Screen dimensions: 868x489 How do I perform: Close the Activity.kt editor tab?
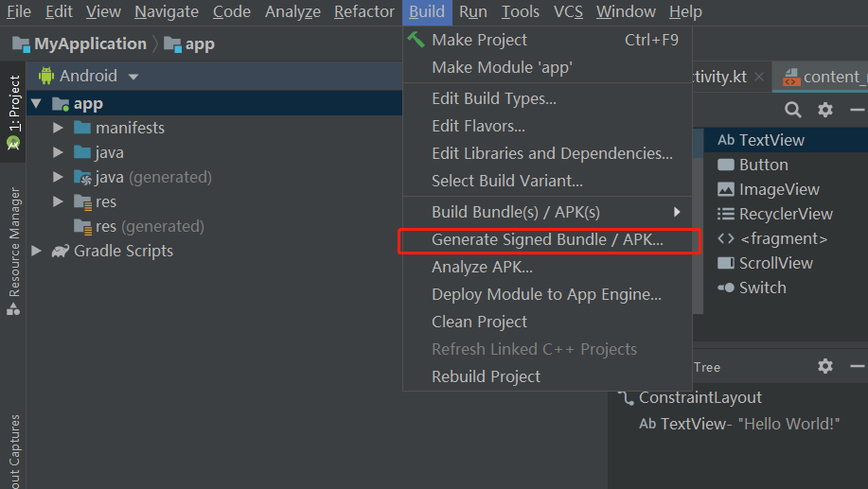coord(759,77)
